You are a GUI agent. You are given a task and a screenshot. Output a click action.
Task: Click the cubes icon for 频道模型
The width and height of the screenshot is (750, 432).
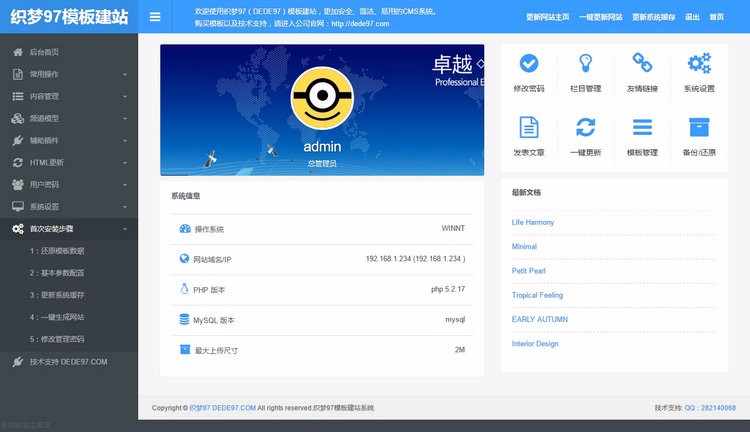point(18,118)
